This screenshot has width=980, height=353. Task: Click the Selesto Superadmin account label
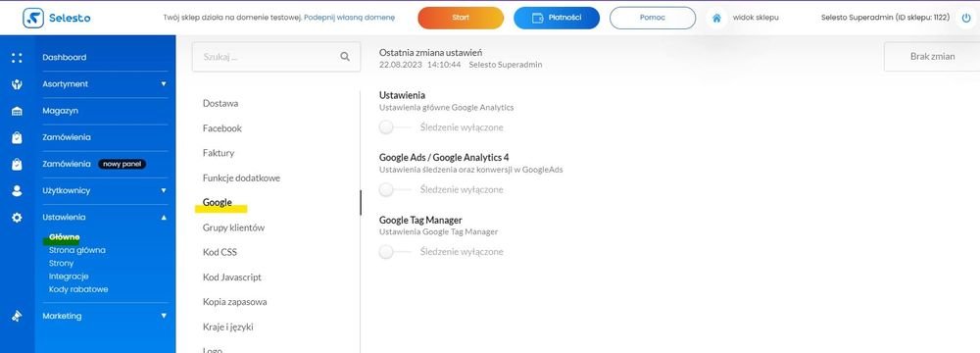[885, 18]
